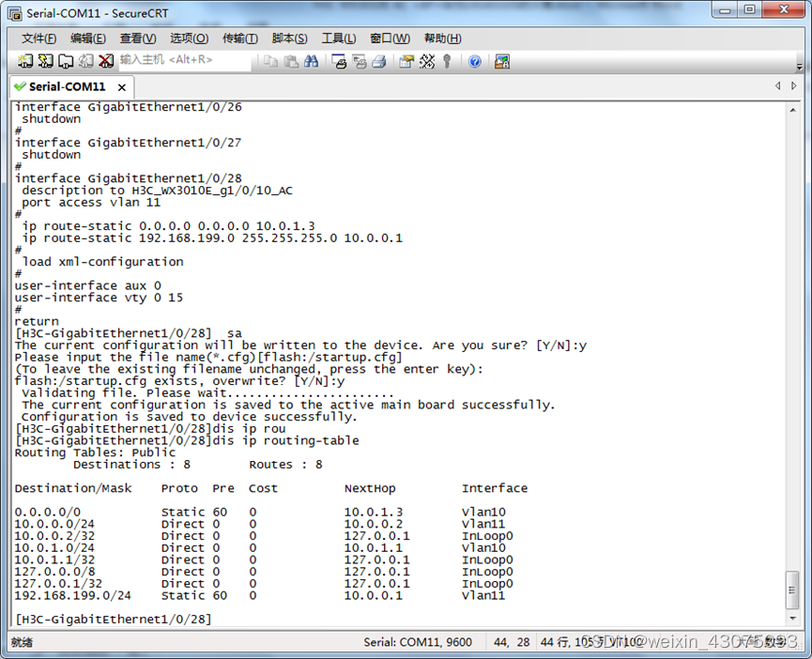Viewport: 812px width, 659px height.
Task: Click the Print Selection icon
Action: pyautogui.click(x=359, y=61)
